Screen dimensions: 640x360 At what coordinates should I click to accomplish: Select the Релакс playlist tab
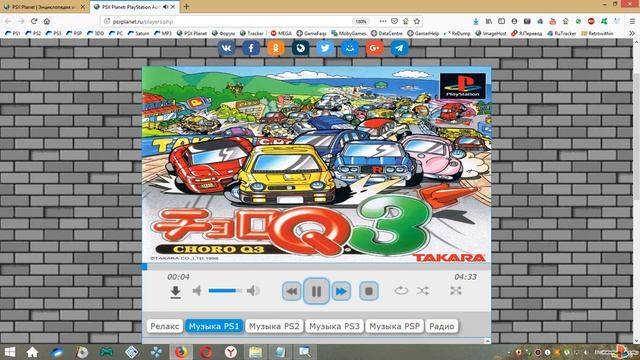pos(164,326)
